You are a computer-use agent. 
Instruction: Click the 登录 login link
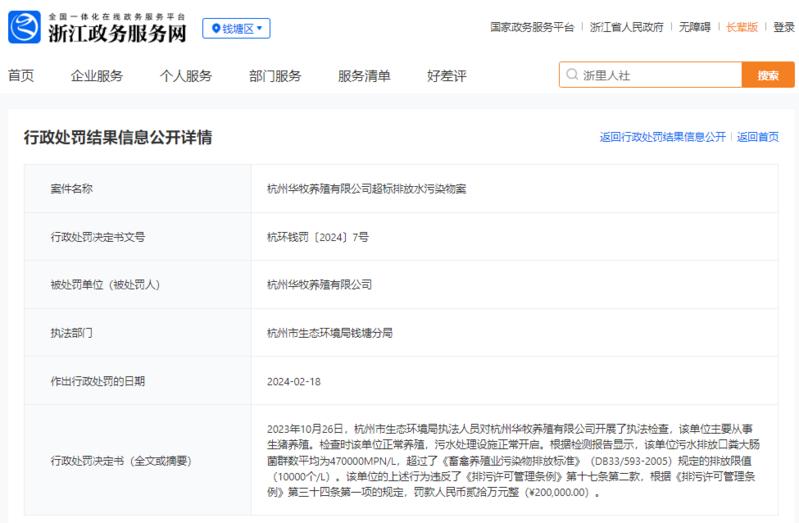[x=784, y=27]
